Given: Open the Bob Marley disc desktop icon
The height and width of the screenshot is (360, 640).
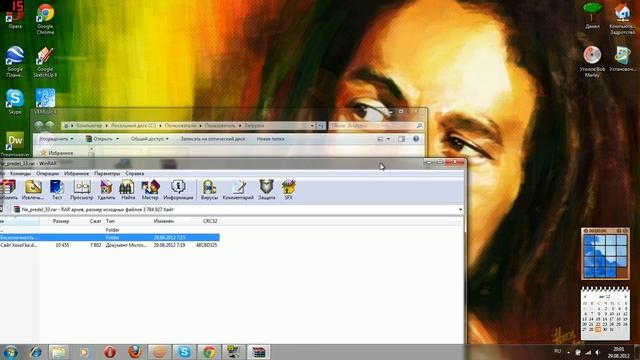Looking at the screenshot, I should tap(592, 62).
